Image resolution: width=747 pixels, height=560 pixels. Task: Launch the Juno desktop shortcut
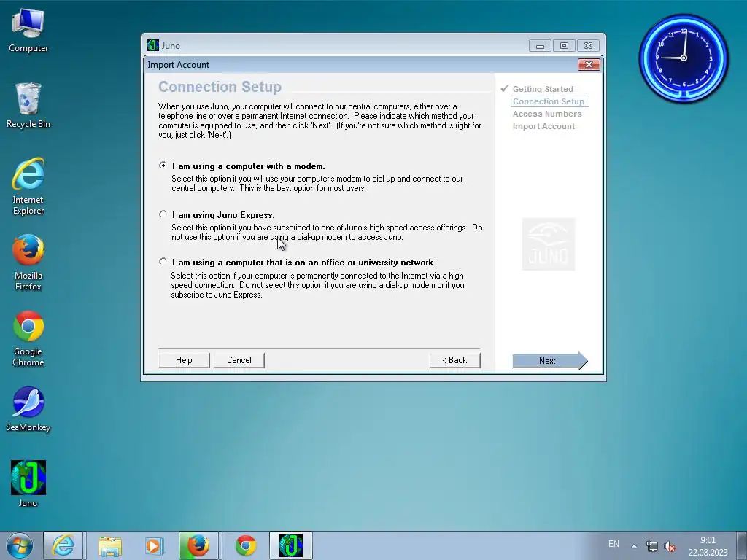coord(28,484)
